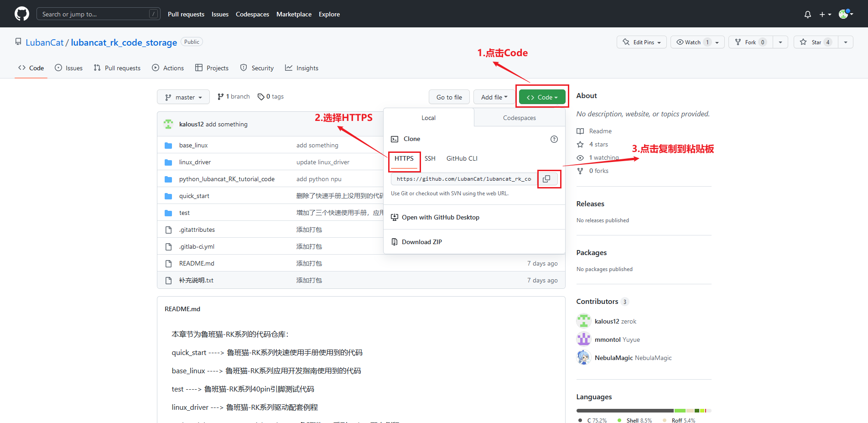Click the Languages color bar
The width and height of the screenshot is (868, 423).
click(644, 411)
